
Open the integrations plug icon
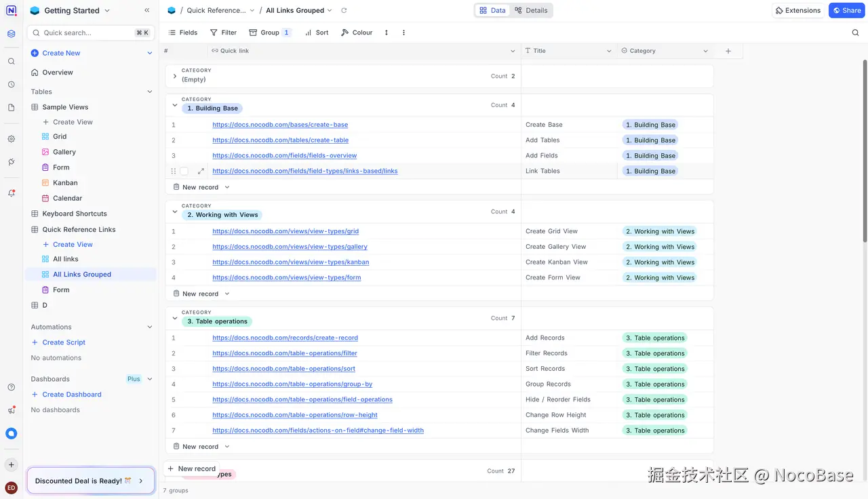(11, 162)
